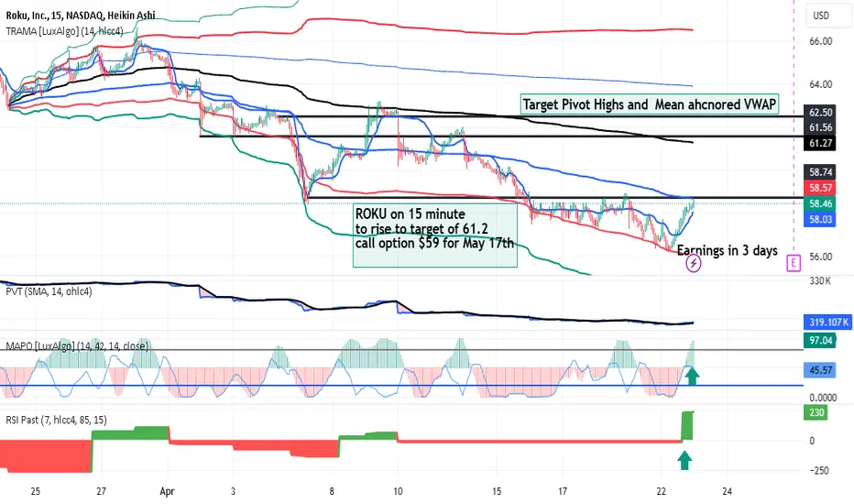Screen dimensions: 854x504
Task: Select the RSI Past indicator label
Action: (56, 420)
